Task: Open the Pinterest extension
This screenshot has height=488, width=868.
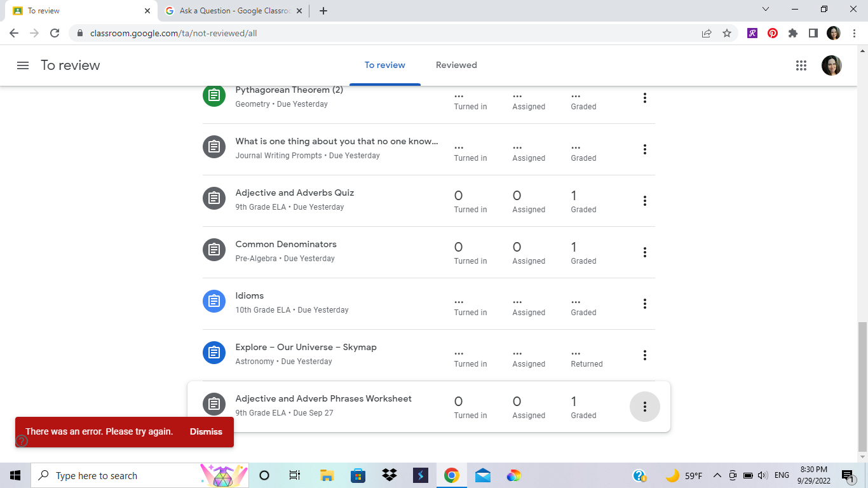Action: tap(773, 33)
